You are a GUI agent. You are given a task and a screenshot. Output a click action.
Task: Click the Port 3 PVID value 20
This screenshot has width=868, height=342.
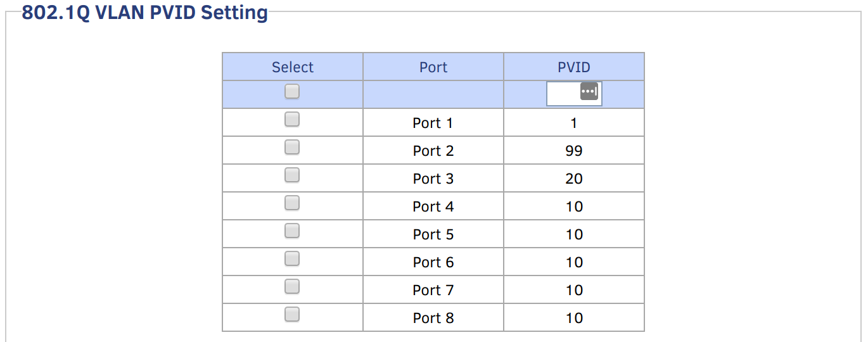click(x=574, y=179)
